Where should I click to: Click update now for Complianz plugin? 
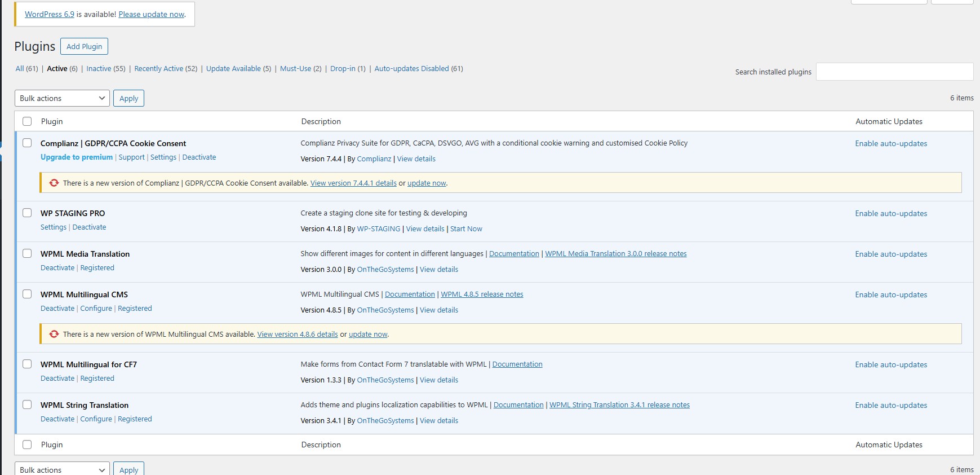tap(427, 183)
